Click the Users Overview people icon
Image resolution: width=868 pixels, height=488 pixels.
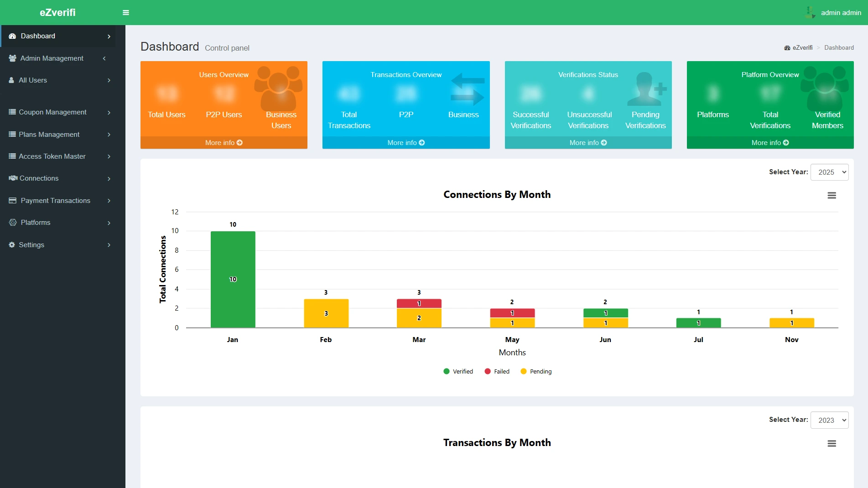pyautogui.click(x=278, y=88)
